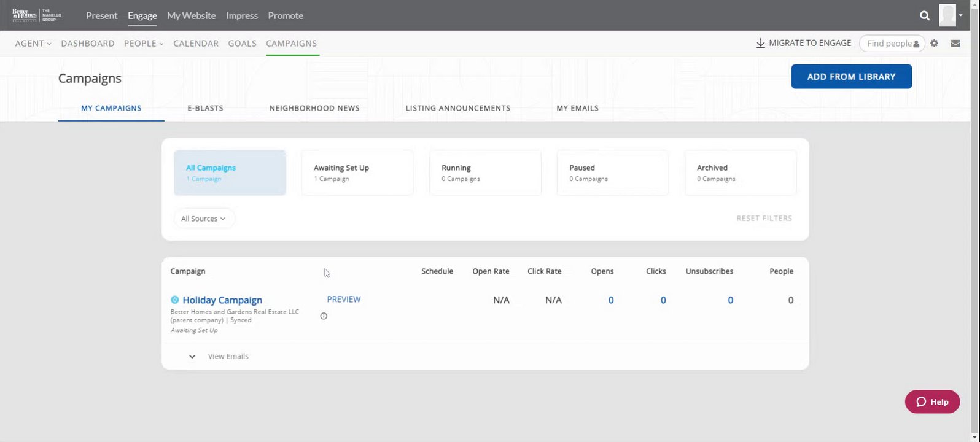Viewport: 980px width, 442px height.
Task: Filter by Running campaigns
Action: coord(484,173)
